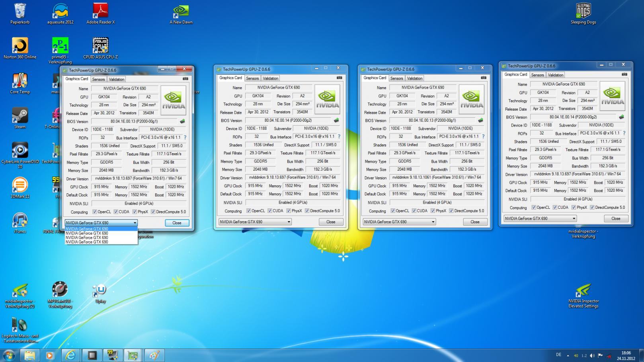
Task: Save BIOS via chip icon in rightmost GPU-Z
Action: pyautogui.click(x=621, y=117)
